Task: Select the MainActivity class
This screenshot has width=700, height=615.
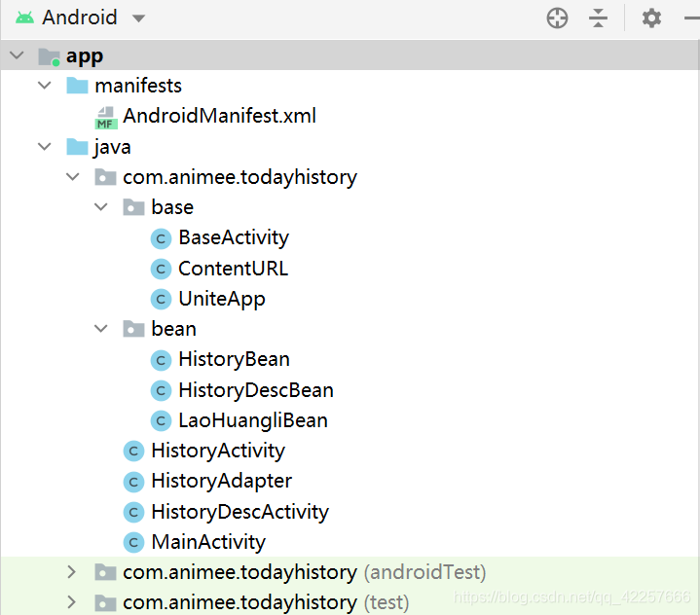Action: 207,542
